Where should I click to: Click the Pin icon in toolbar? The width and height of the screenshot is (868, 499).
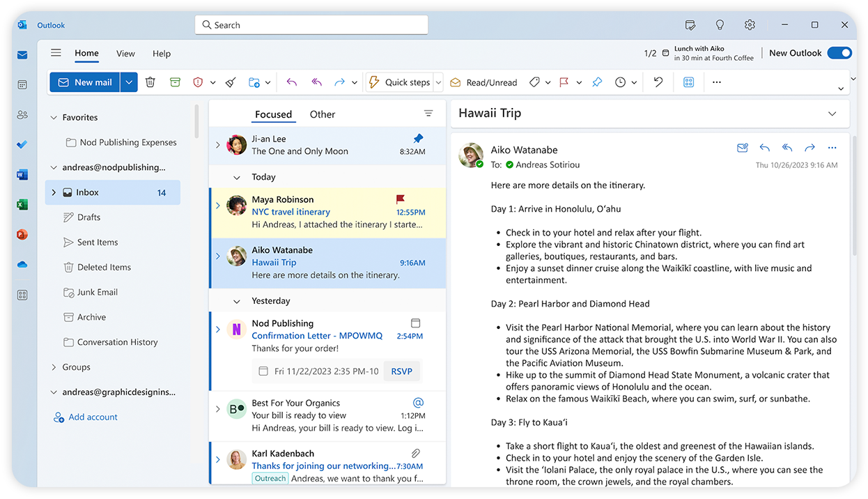coord(597,82)
